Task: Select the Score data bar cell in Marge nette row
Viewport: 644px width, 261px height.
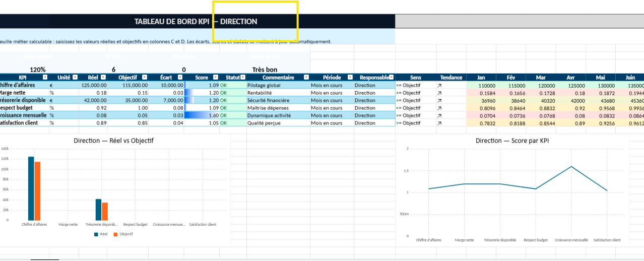Action: (202, 93)
